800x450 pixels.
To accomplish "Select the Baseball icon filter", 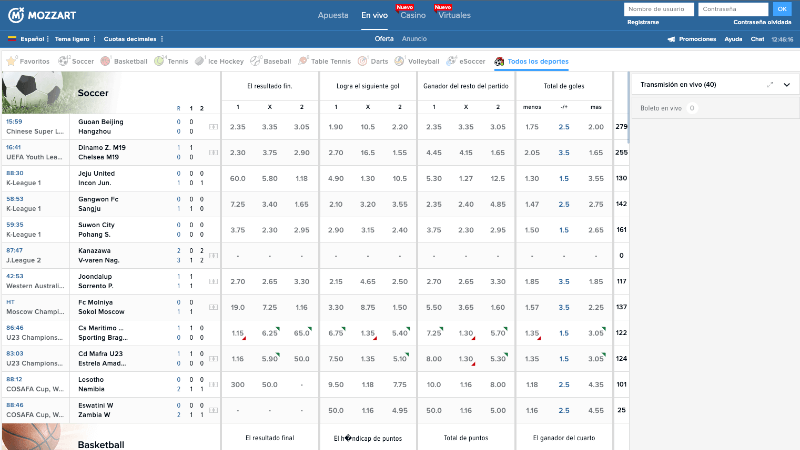I will tap(256, 61).
